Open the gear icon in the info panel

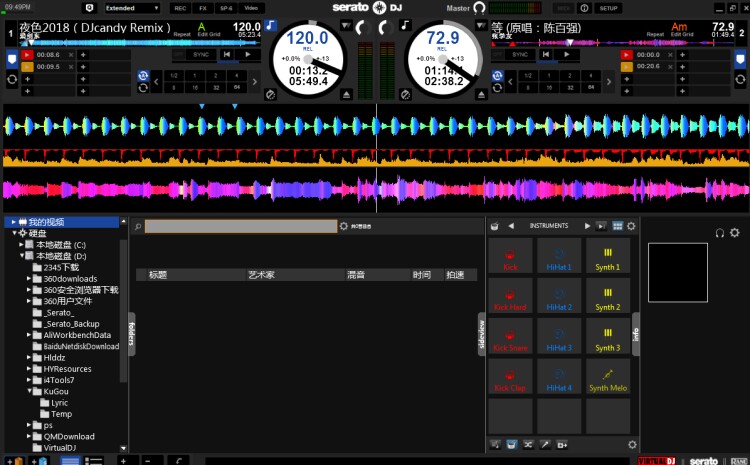pos(735,233)
